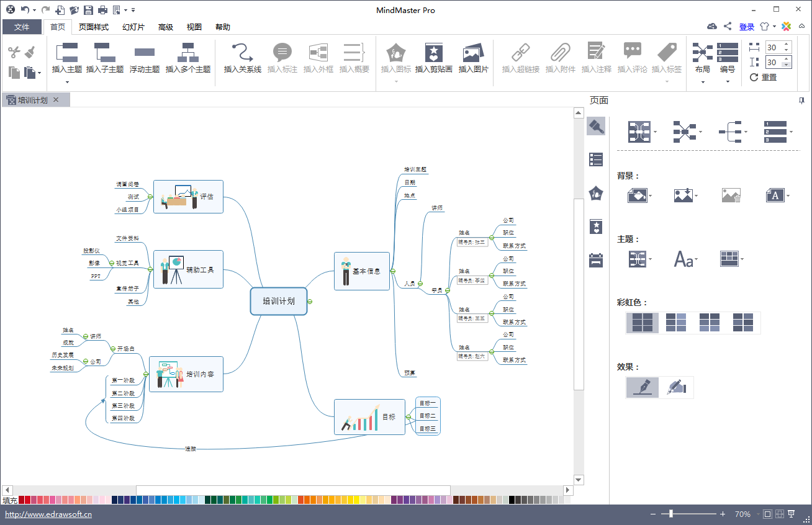Pick the first red fill color swatch
The height and width of the screenshot is (525, 812).
22,500
